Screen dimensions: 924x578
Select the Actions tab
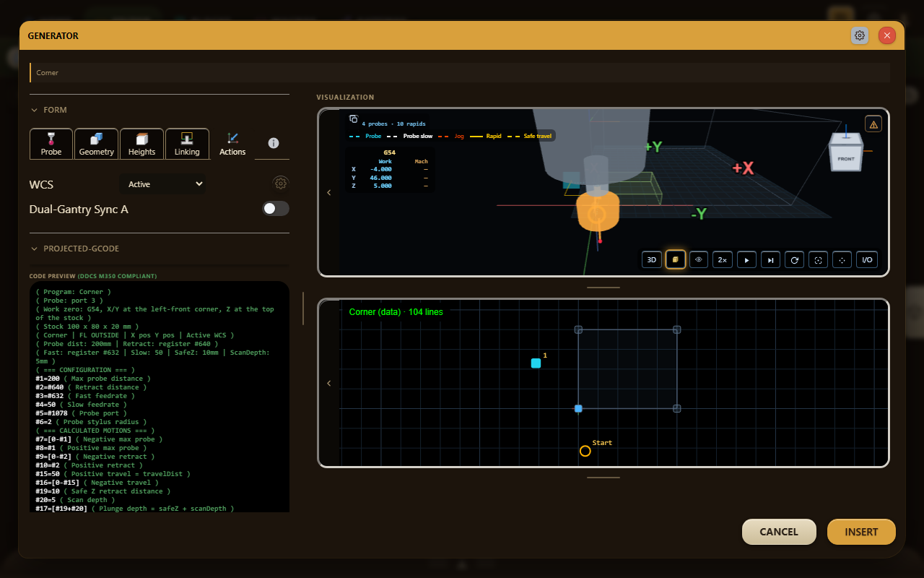click(x=232, y=144)
